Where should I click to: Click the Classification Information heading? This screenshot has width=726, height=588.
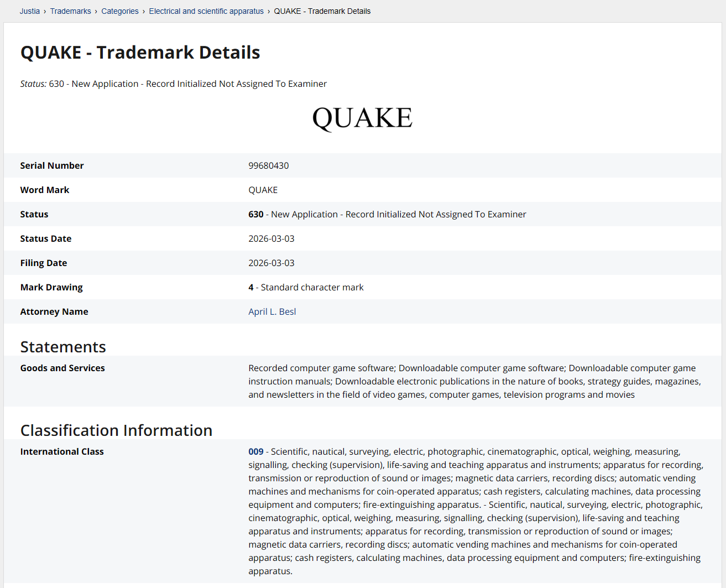[116, 430]
